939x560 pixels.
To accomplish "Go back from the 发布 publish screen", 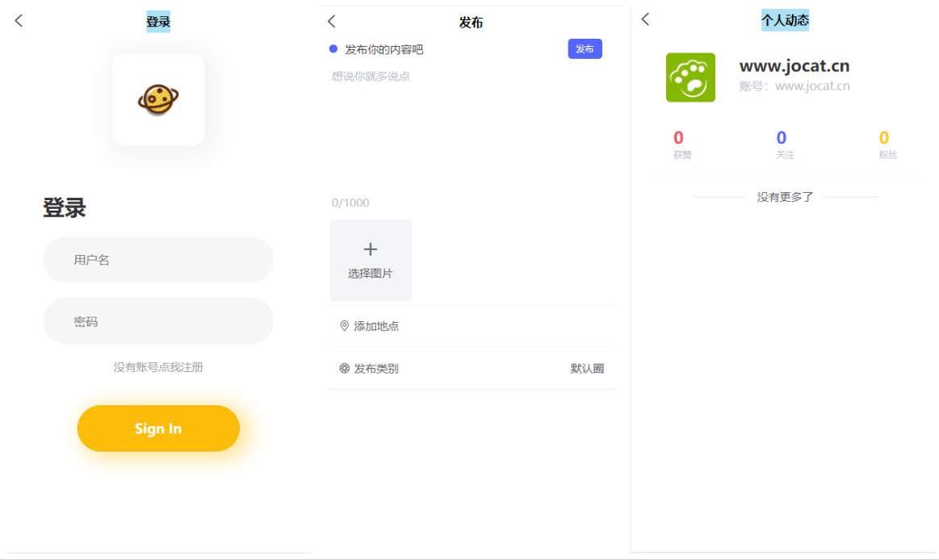I will click(x=331, y=22).
